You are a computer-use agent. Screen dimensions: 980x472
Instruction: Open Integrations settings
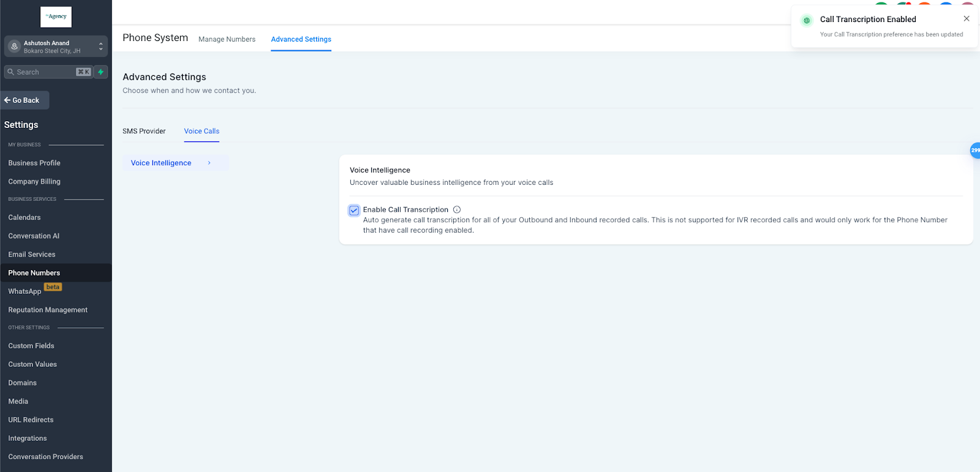[x=28, y=438]
